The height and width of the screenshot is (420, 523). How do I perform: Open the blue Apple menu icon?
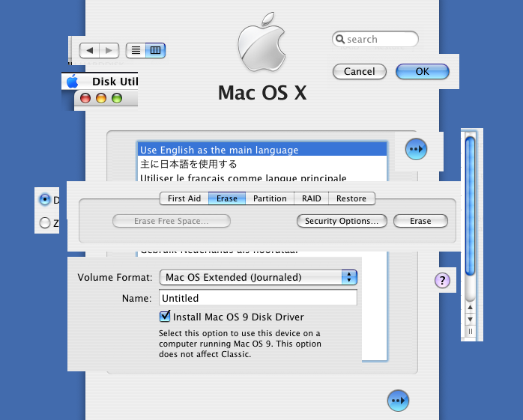click(x=72, y=82)
